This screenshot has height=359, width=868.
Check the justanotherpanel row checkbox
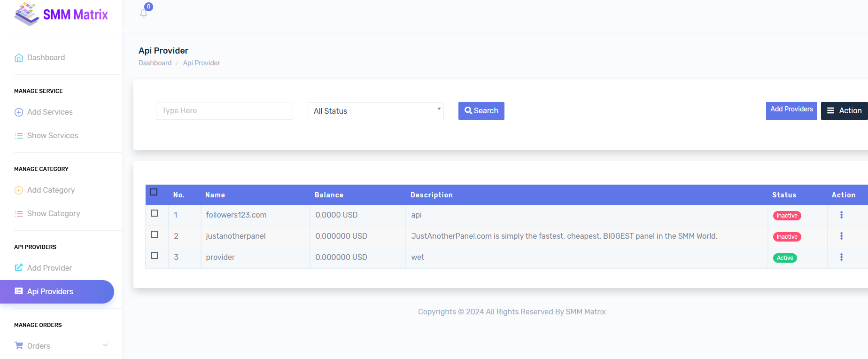point(154,234)
